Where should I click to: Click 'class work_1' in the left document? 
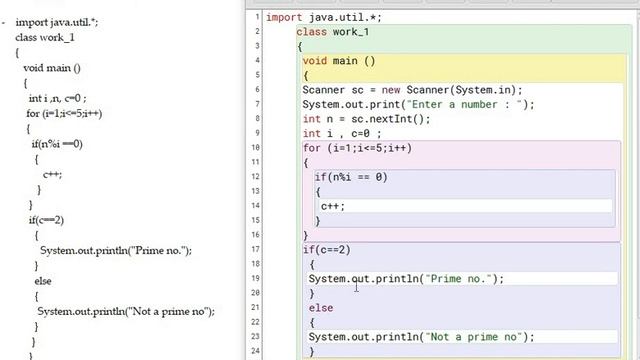pos(45,38)
